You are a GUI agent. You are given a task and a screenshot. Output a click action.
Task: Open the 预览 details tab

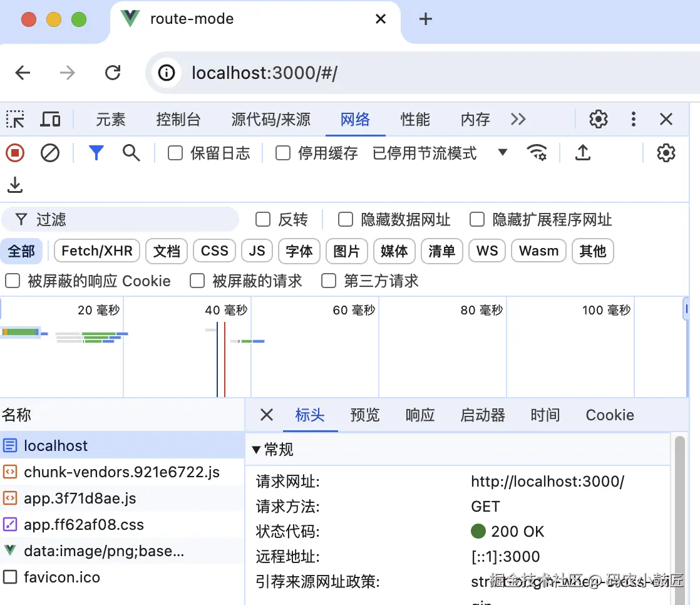tap(365, 415)
